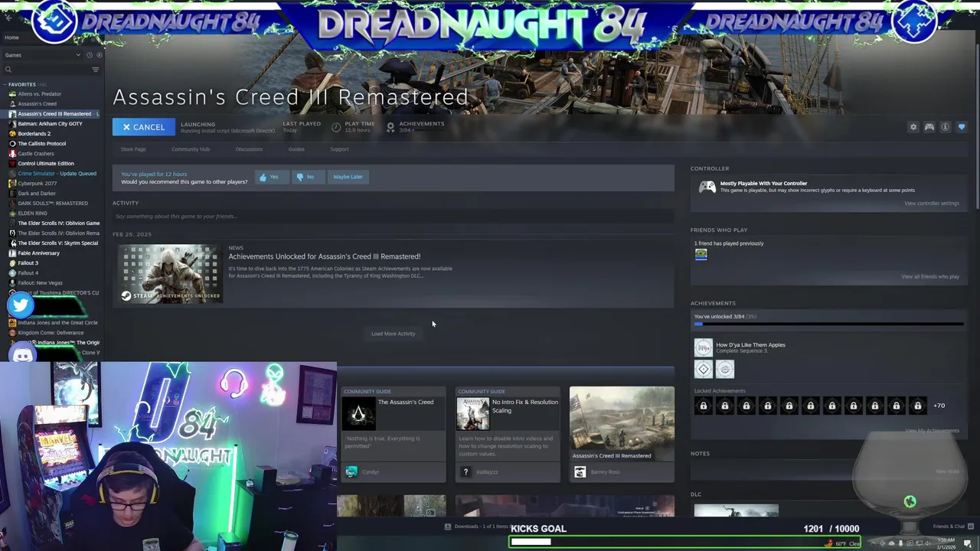Select Cyberpunk 2077 in library
This screenshot has width=980, height=551.
click(x=37, y=184)
